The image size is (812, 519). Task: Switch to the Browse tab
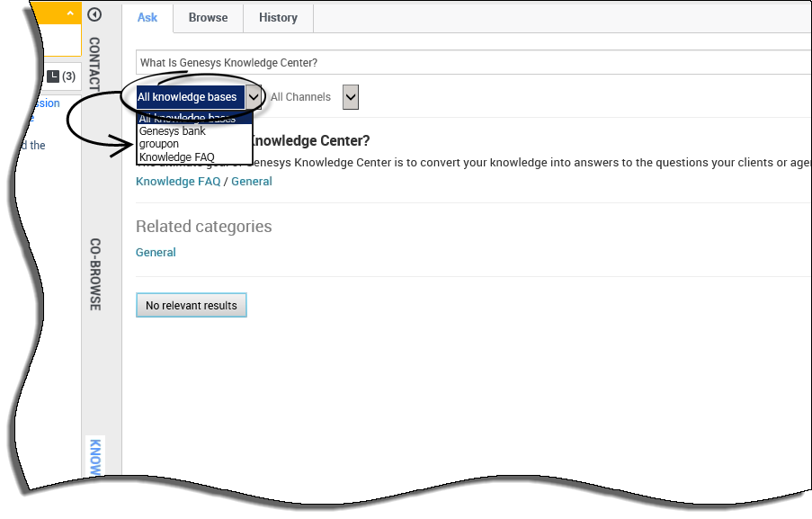pos(208,17)
